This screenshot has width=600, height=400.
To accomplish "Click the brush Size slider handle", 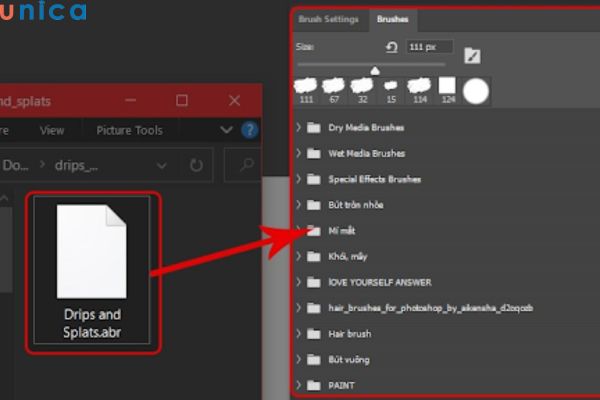I will point(375,70).
